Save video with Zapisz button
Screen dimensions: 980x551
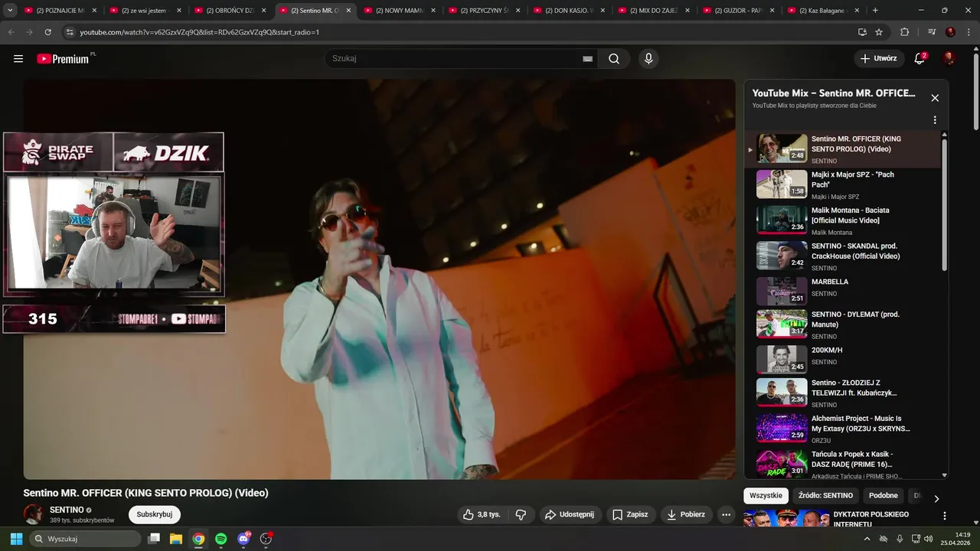coord(631,514)
